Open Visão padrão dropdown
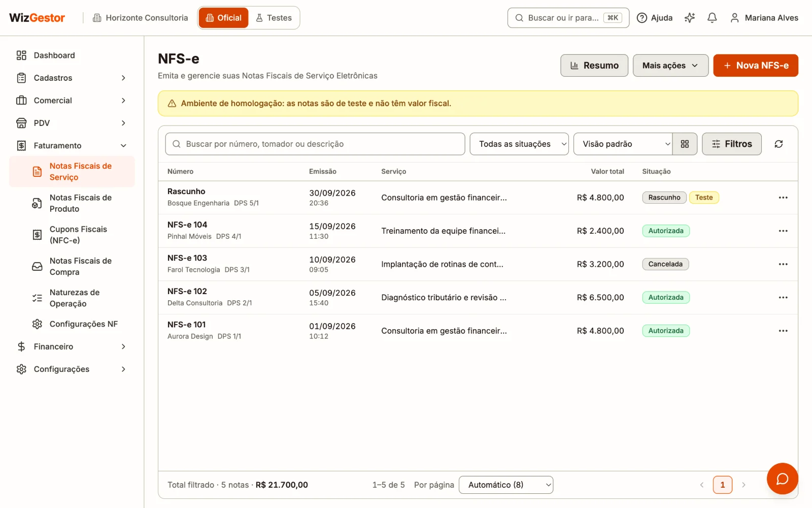The image size is (812, 508). tap(623, 144)
